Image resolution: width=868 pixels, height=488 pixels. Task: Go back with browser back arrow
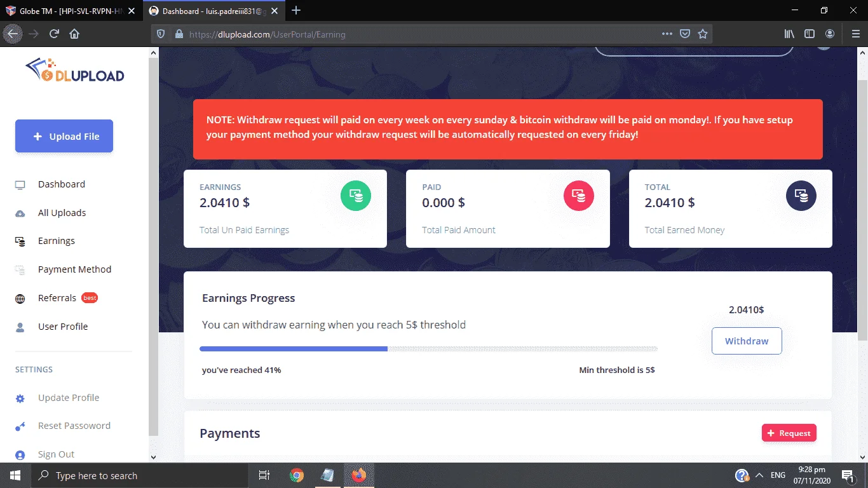(x=13, y=34)
